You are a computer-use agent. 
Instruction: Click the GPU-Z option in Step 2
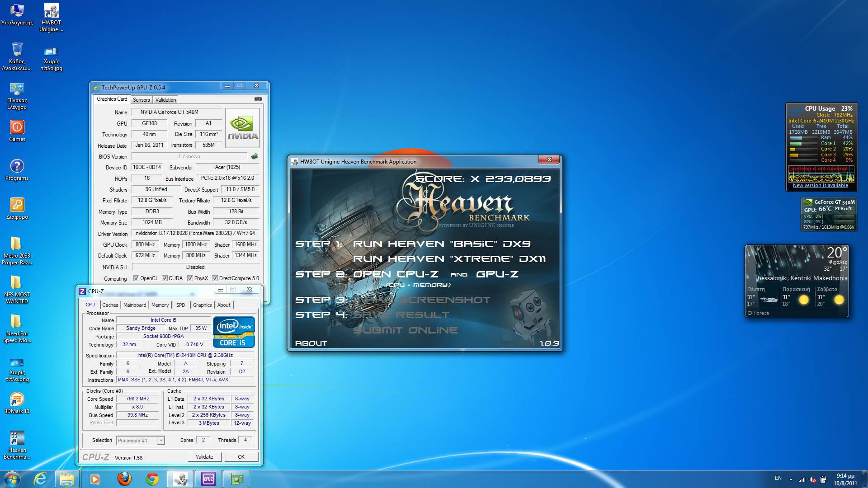(497, 274)
